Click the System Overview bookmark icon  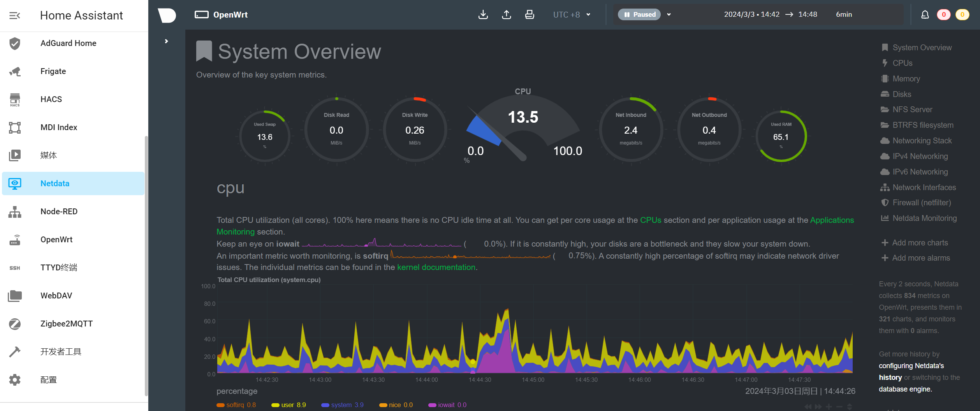(x=204, y=51)
